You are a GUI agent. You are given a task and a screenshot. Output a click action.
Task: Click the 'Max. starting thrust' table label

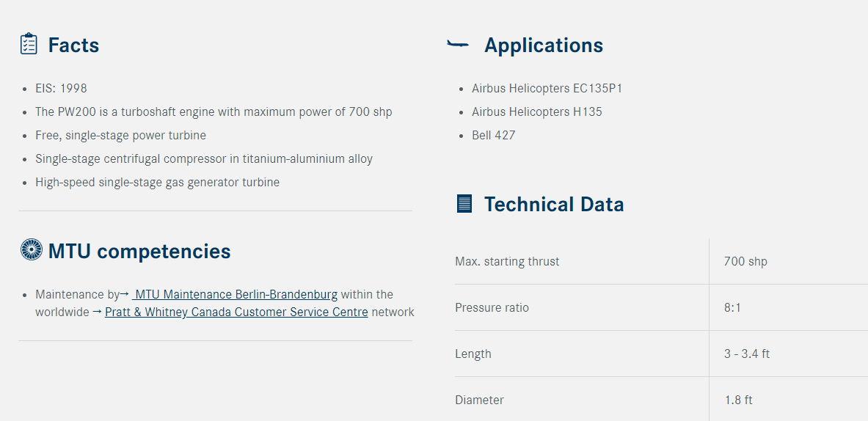(x=507, y=261)
